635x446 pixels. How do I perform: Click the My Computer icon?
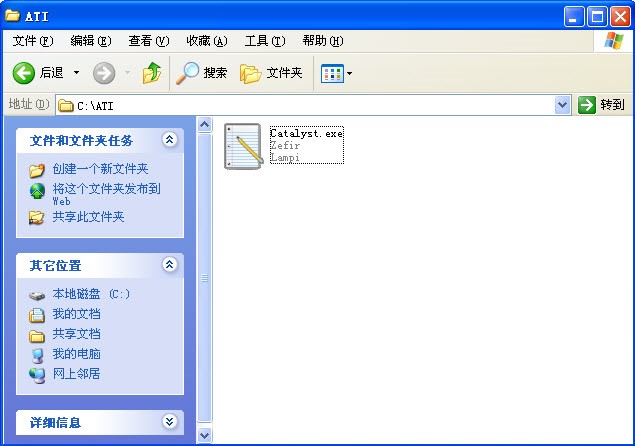37,356
